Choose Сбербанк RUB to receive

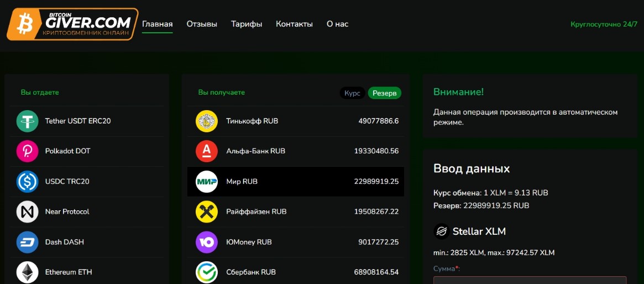[x=296, y=271]
